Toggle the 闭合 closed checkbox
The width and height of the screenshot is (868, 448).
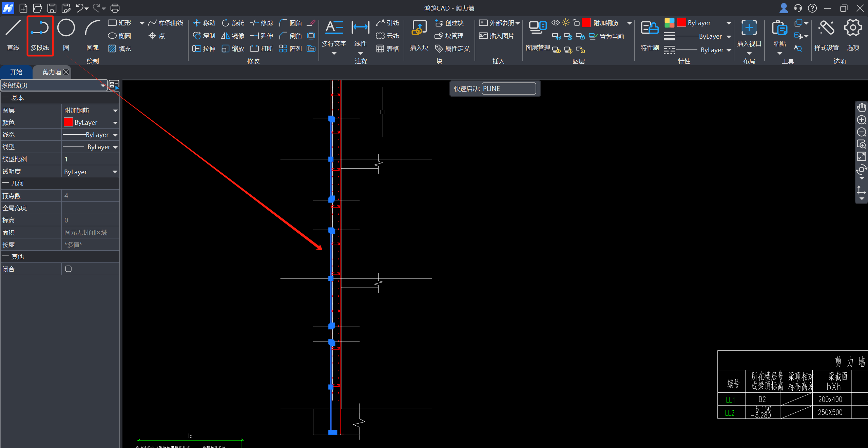(x=68, y=269)
